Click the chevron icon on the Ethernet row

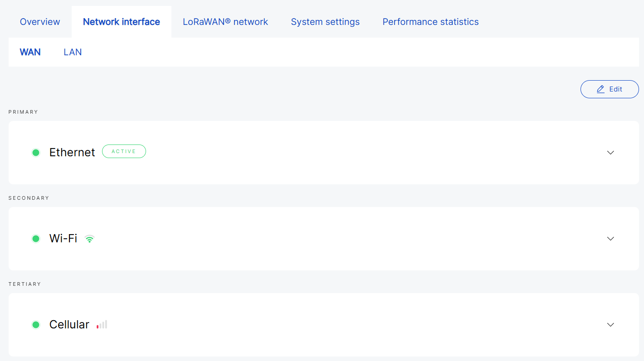coord(610,153)
